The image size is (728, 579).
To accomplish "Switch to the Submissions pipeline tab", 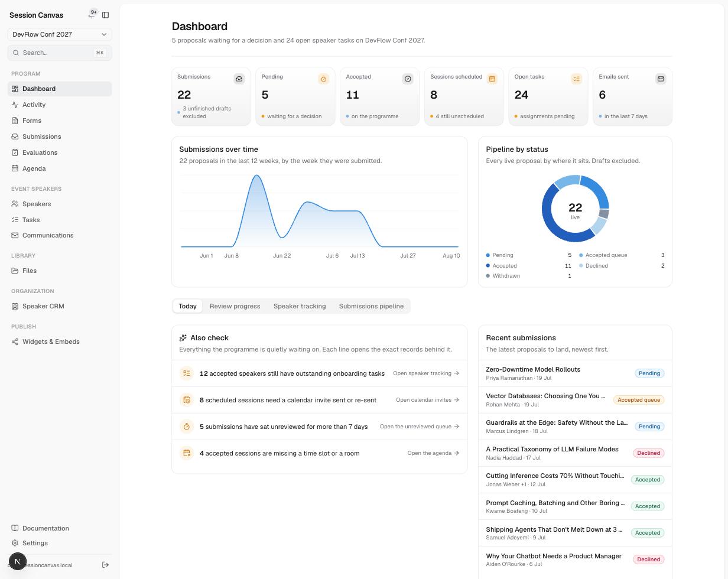I will coord(371,306).
